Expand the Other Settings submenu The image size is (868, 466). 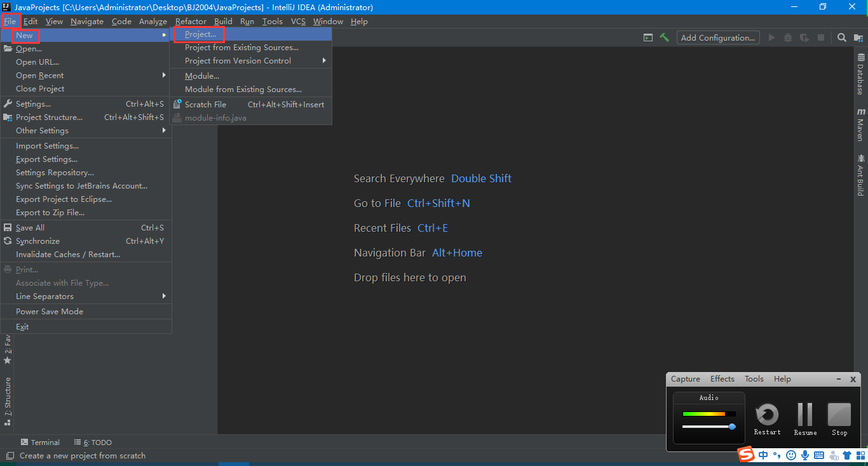coord(86,131)
